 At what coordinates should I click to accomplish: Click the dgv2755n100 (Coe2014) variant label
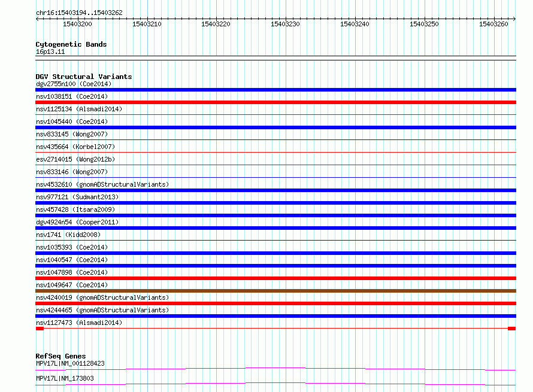click(74, 84)
